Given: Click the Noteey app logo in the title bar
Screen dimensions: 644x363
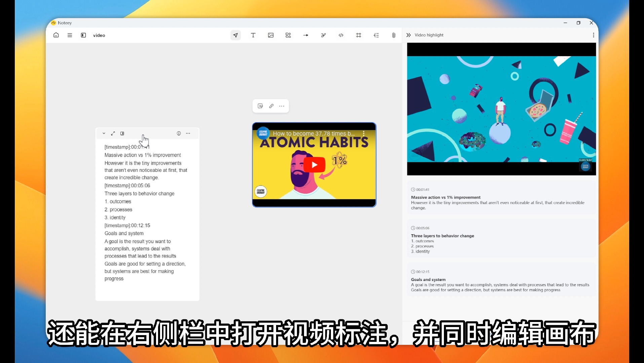Looking at the screenshot, I should [53, 23].
